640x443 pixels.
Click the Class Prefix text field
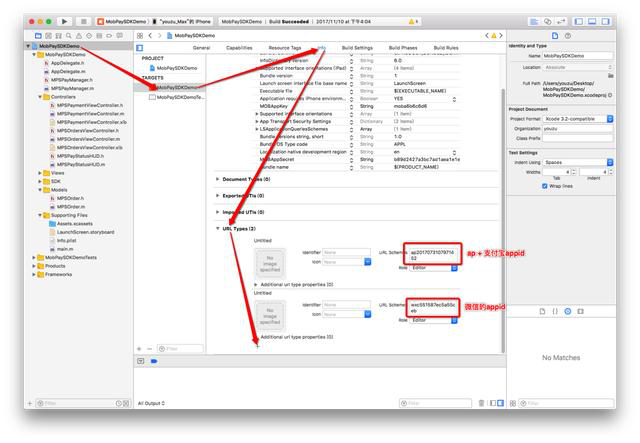point(578,138)
